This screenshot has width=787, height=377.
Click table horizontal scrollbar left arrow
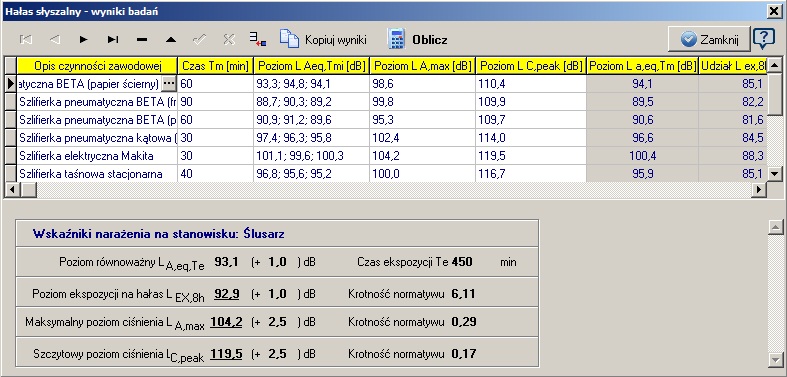(x=12, y=190)
